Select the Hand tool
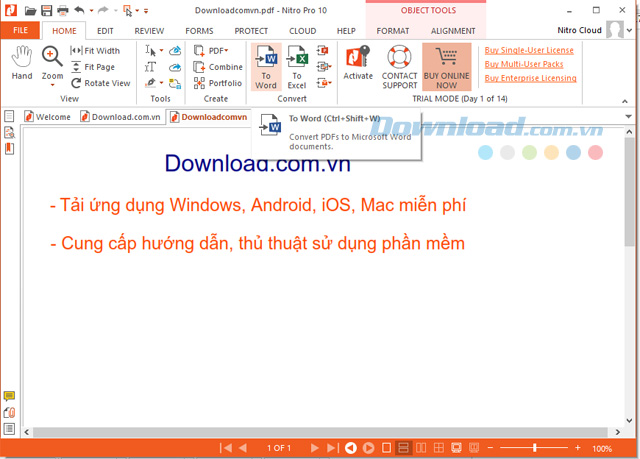 tap(22, 62)
